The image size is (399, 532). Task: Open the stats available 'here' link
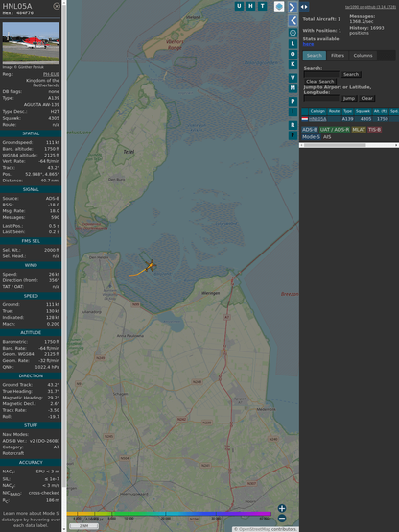tap(308, 44)
